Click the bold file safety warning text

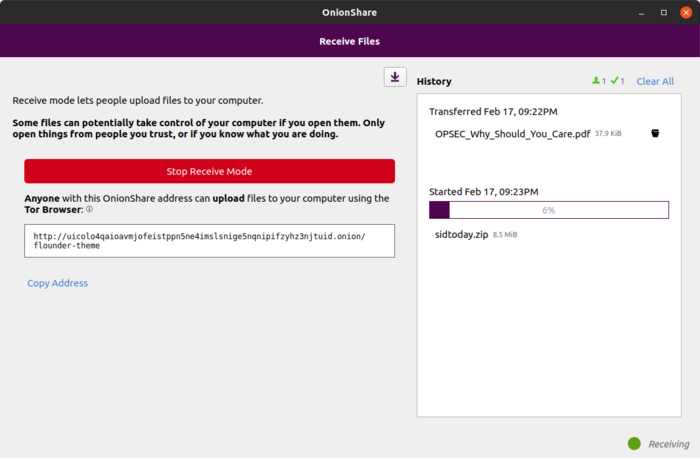tap(199, 128)
